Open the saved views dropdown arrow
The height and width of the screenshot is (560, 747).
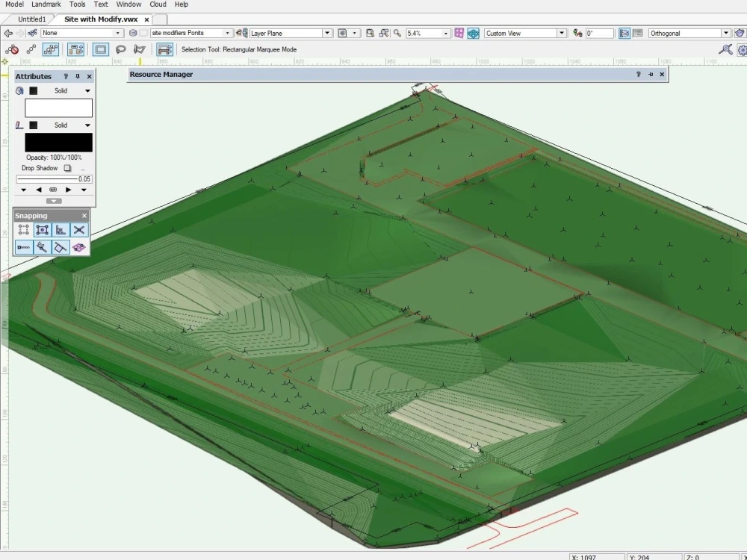click(x=354, y=34)
